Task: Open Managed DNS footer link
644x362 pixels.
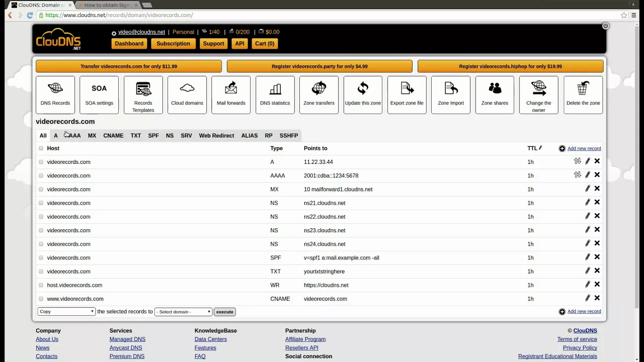Action: click(127, 339)
